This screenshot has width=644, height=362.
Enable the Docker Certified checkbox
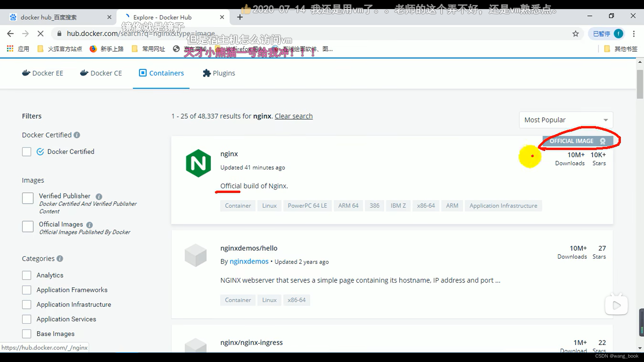pyautogui.click(x=26, y=152)
